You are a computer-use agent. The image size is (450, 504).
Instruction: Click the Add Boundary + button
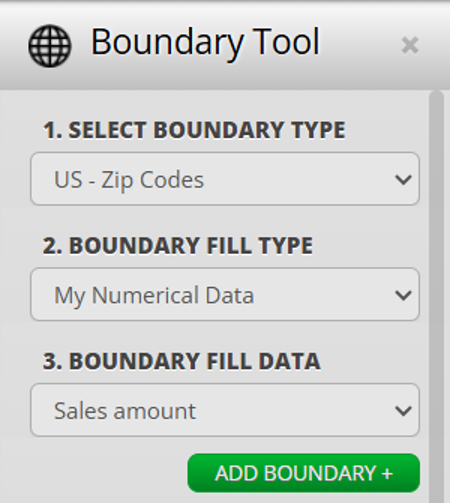coord(304,473)
